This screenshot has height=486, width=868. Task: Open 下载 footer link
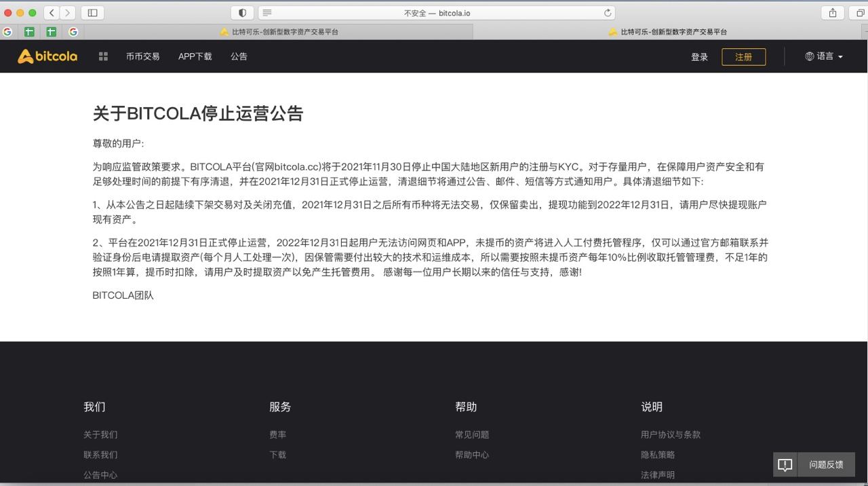coord(277,455)
